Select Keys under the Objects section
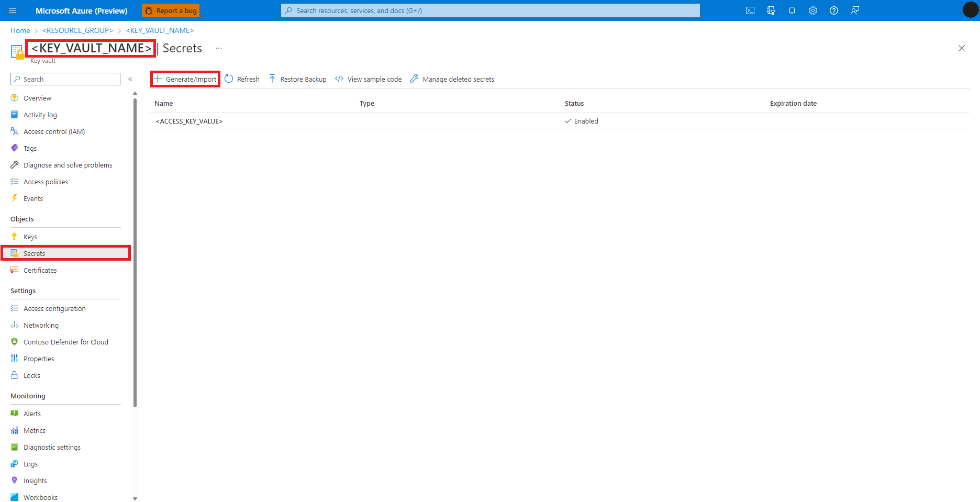This screenshot has height=502, width=980. point(30,236)
